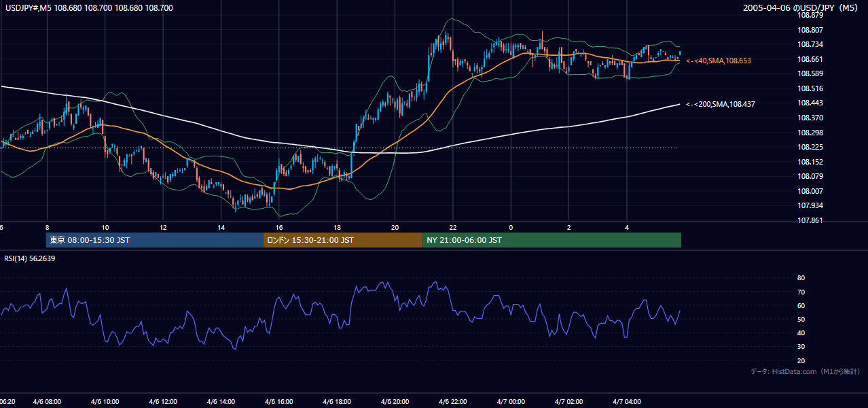868x408 pixels.
Task: Click hour tick 12 under price chart
Action: [x=163, y=228]
